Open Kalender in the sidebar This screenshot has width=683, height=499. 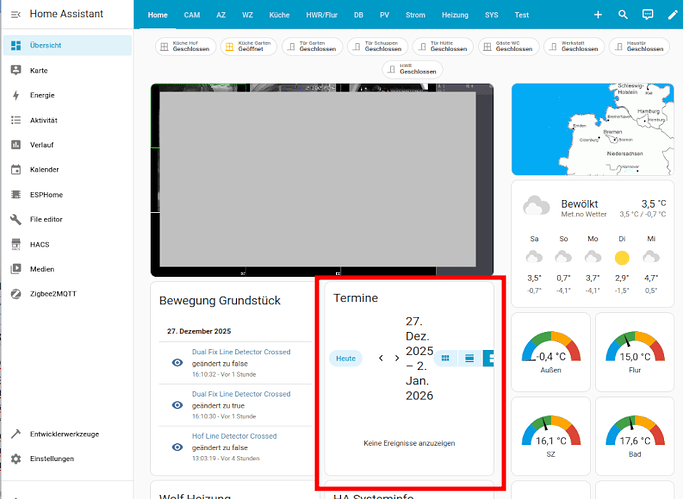[67, 170]
